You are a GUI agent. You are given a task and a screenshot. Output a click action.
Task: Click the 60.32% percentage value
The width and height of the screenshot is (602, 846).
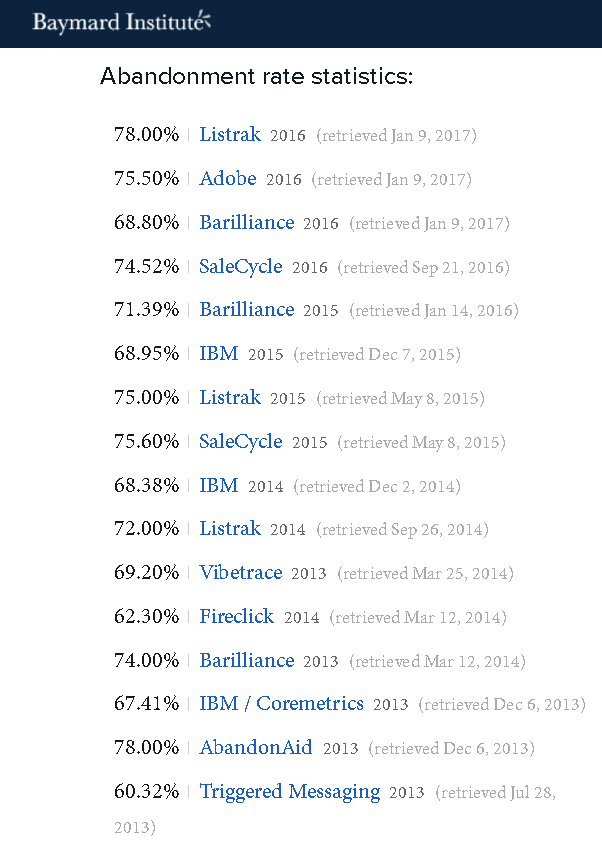146,792
